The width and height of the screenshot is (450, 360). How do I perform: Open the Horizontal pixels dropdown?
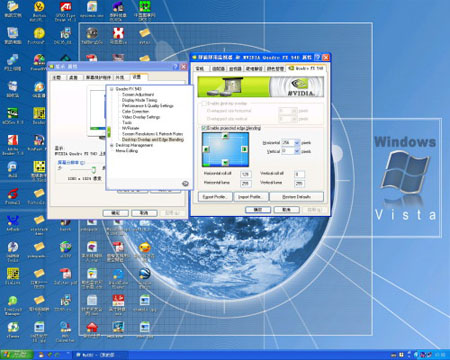(297, 143)
